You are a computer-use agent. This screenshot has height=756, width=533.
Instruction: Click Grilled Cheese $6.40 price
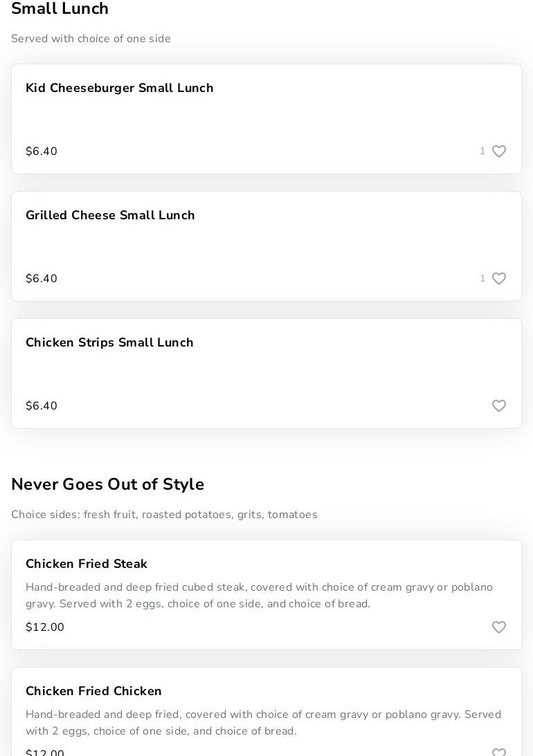pos(42,279)
